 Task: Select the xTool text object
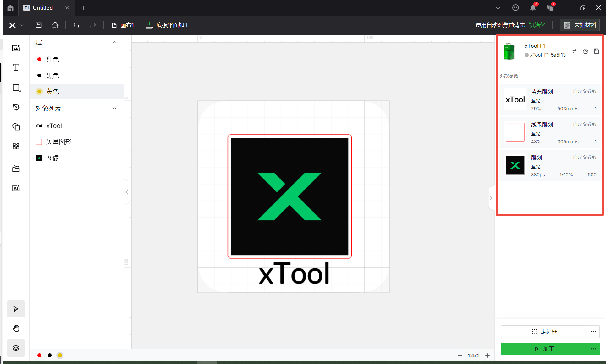pyautogui.click(x=77, y=126)
